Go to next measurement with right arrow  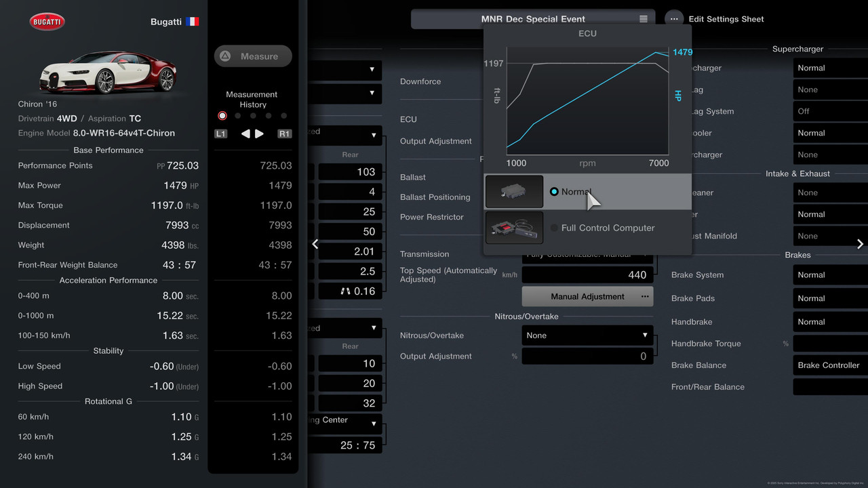pos(260,134)
